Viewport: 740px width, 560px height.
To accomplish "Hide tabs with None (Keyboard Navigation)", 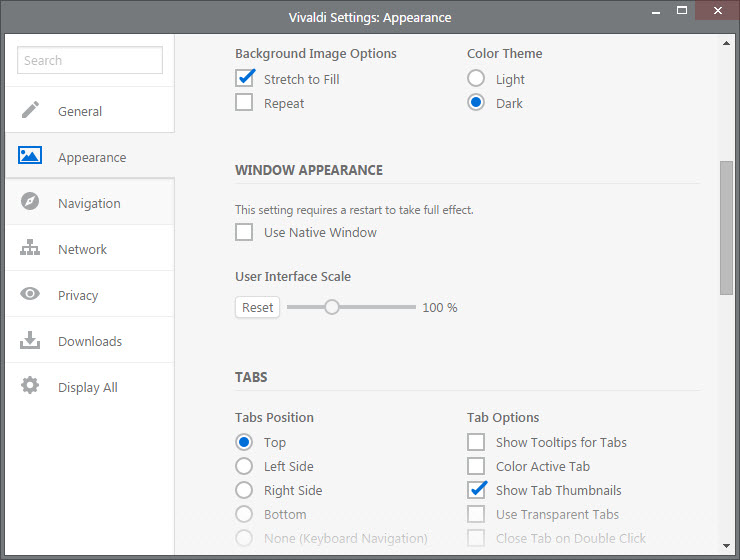I will click(244, 538).
